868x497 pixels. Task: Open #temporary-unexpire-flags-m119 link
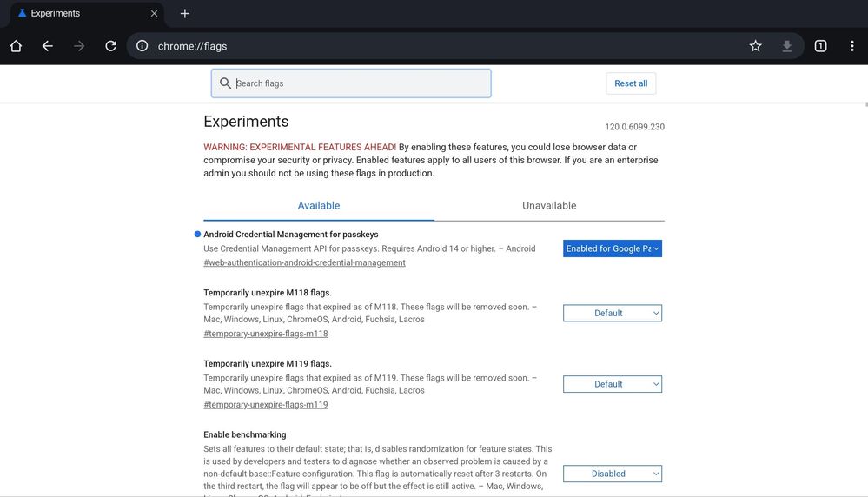266,405
